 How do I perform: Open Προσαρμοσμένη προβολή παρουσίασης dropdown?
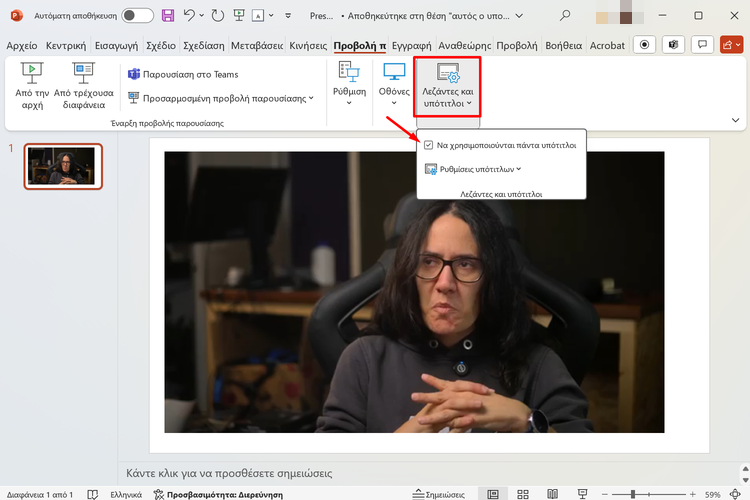[221, 98]
